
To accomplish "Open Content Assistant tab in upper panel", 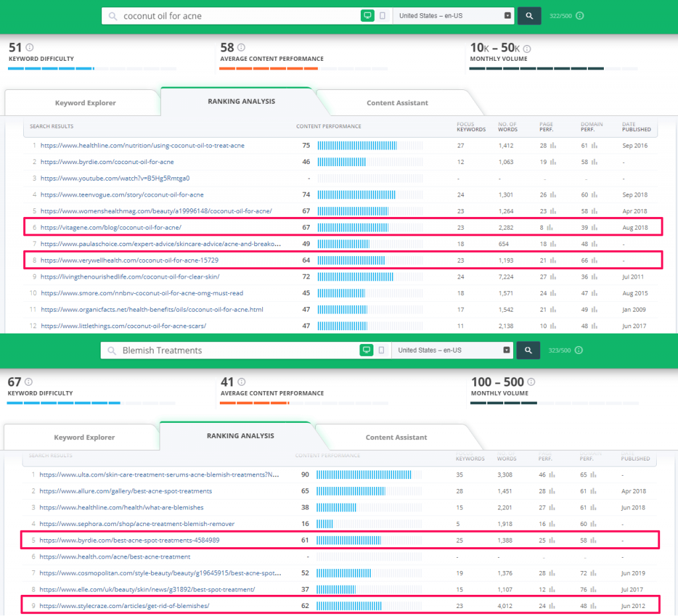I will pos(397,103).
